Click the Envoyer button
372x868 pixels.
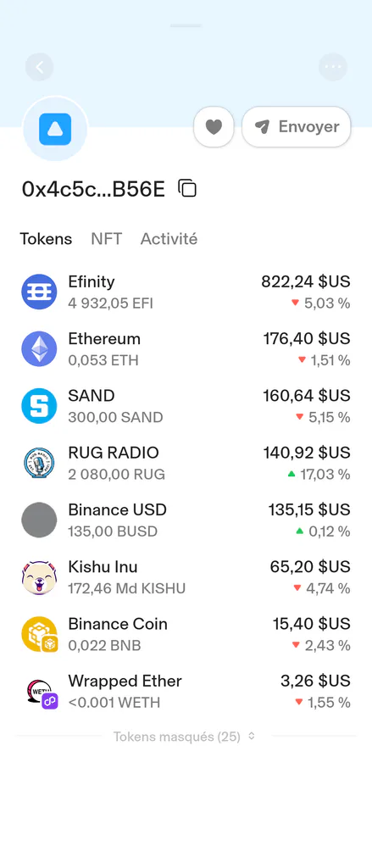pyautogui.click(x=297, y=127)
